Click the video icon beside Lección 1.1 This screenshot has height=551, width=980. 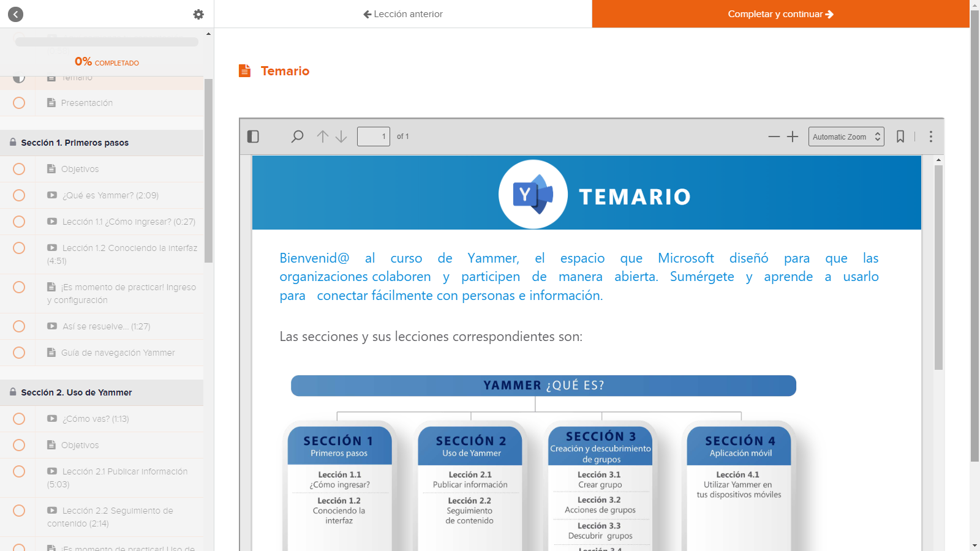click(52, 222)
